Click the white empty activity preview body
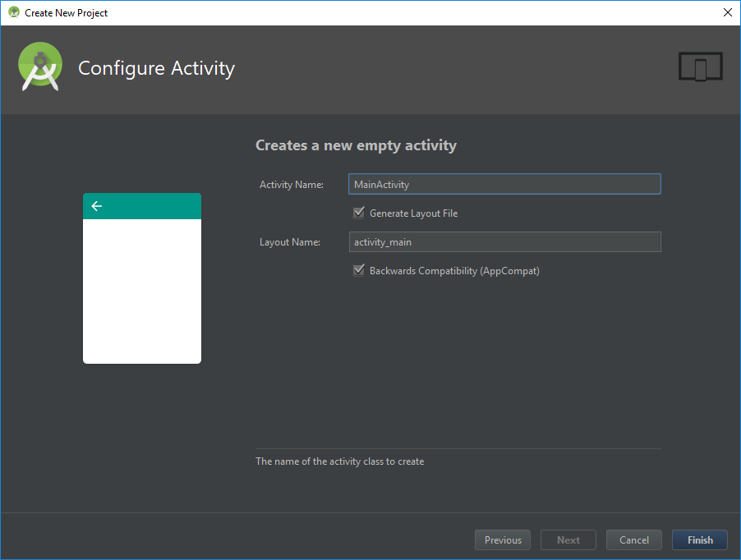 click(x=142, y=291)
